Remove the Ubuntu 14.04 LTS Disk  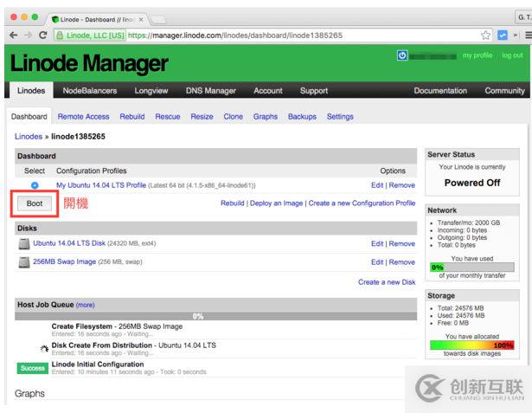coord(401,243)
